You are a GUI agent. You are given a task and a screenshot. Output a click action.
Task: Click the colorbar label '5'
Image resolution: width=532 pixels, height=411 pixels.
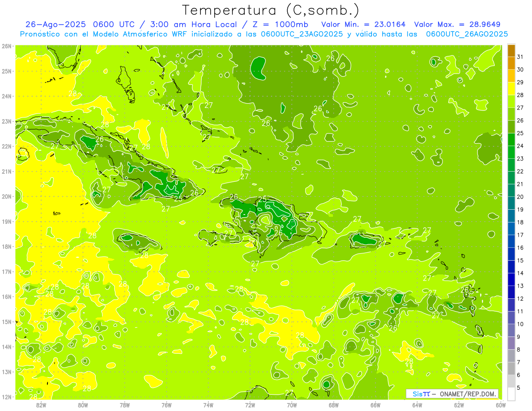pos(519,388)
